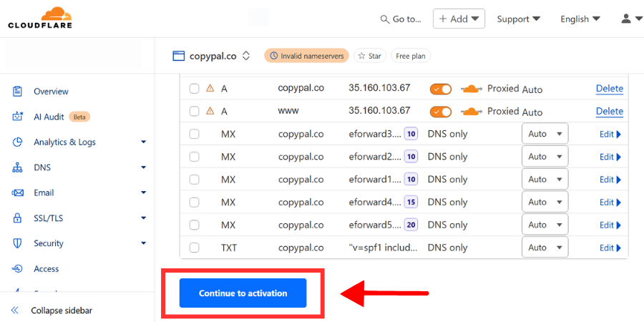
Task: Select checkbox for eforward5 MX record
Action: point(194,225)
